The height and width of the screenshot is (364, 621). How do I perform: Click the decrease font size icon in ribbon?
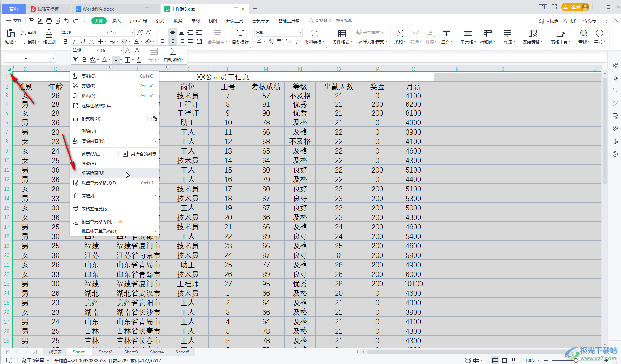(149, 32)
